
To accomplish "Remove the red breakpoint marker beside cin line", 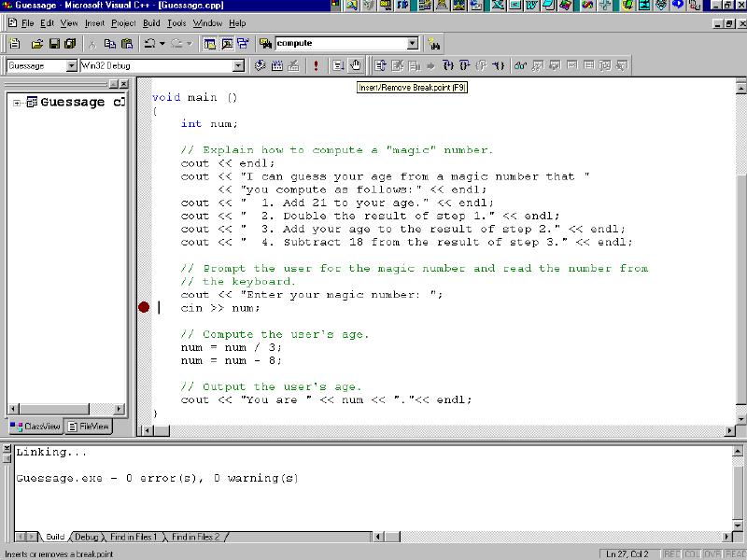I will click(x=144, y=307).
